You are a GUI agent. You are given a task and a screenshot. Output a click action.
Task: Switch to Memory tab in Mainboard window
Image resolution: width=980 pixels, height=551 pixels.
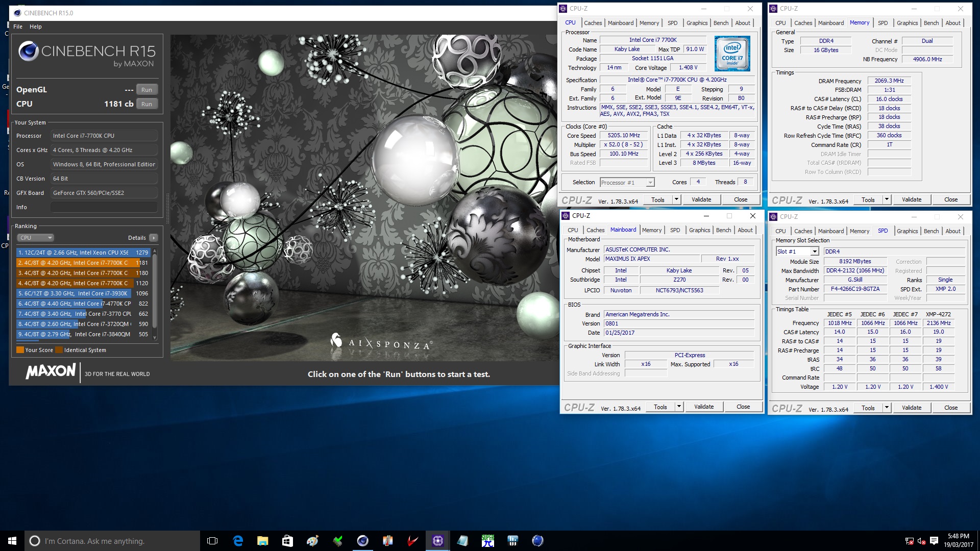coord(652,230)
